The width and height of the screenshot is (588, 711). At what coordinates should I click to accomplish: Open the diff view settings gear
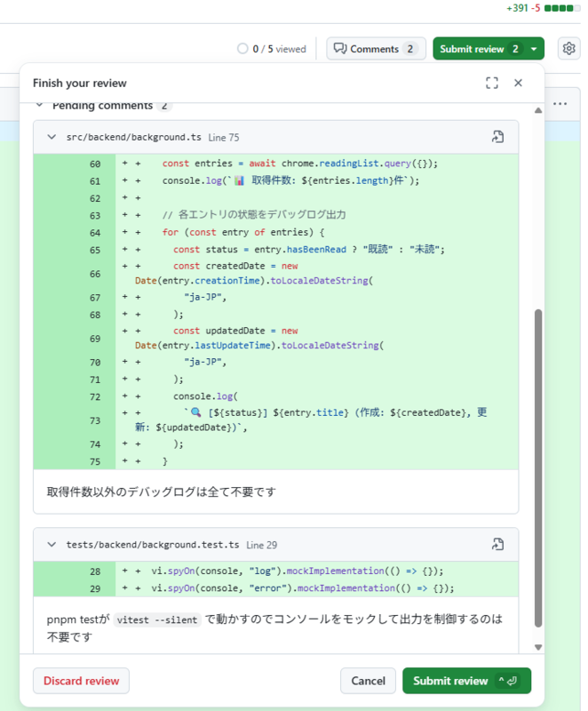click(x=568, y=49)
